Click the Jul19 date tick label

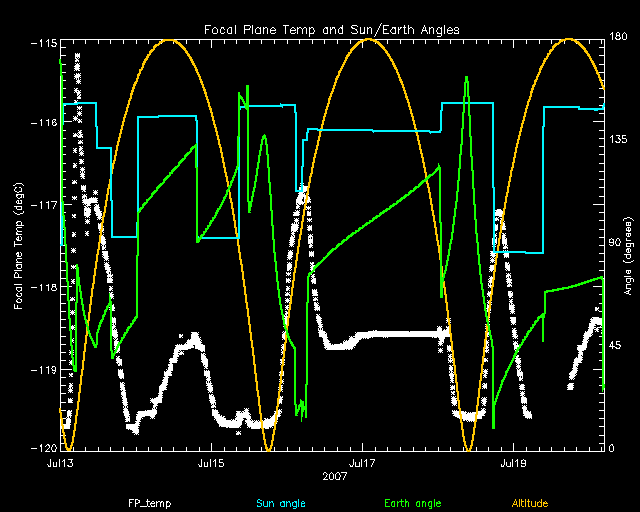(513, 464)
